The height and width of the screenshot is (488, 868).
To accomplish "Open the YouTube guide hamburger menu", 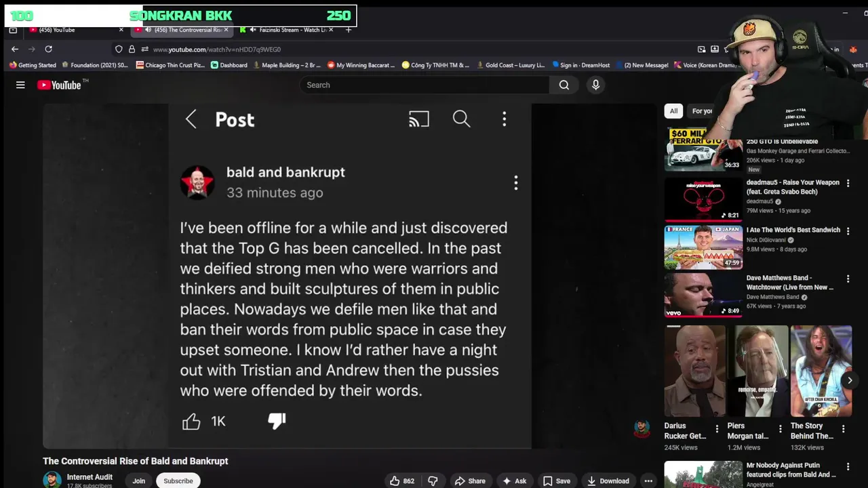I will [x=20, y=85].
